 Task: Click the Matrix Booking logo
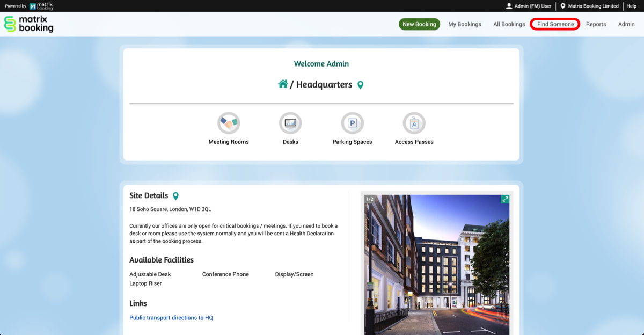[x=29, y=24]
